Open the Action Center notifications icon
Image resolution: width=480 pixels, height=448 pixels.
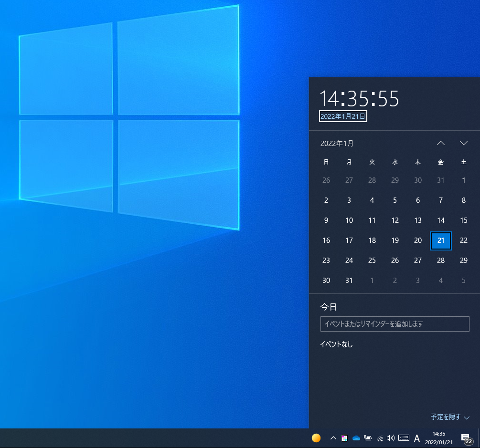click(x=467, y=438)
